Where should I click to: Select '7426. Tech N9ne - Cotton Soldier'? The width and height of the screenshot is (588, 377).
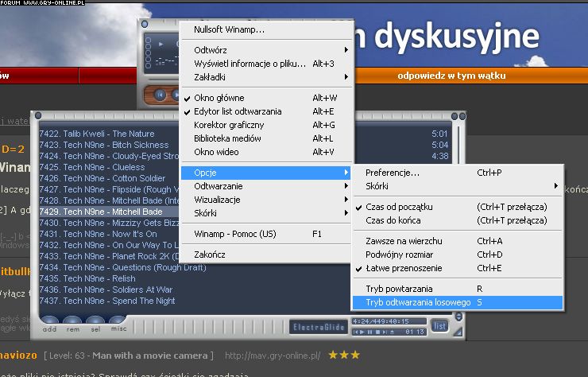click(x=102, y=178)
